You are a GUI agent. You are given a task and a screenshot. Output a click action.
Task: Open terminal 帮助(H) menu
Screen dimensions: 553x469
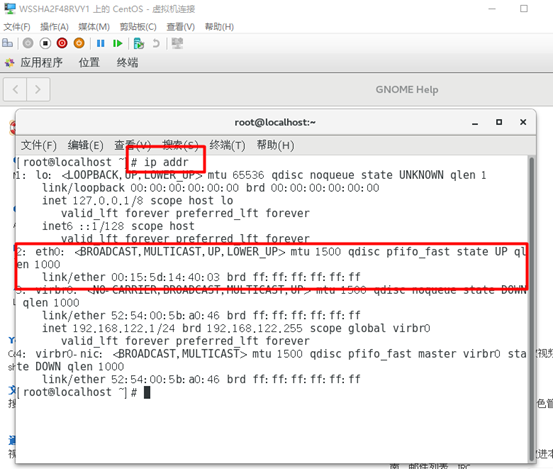(275, 145)
